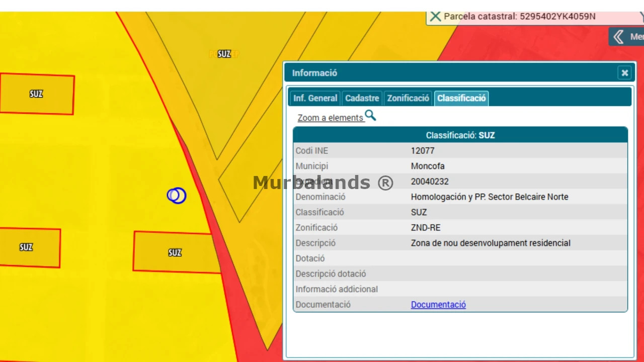Switch to the Cadastre tab

pos(362,98)
